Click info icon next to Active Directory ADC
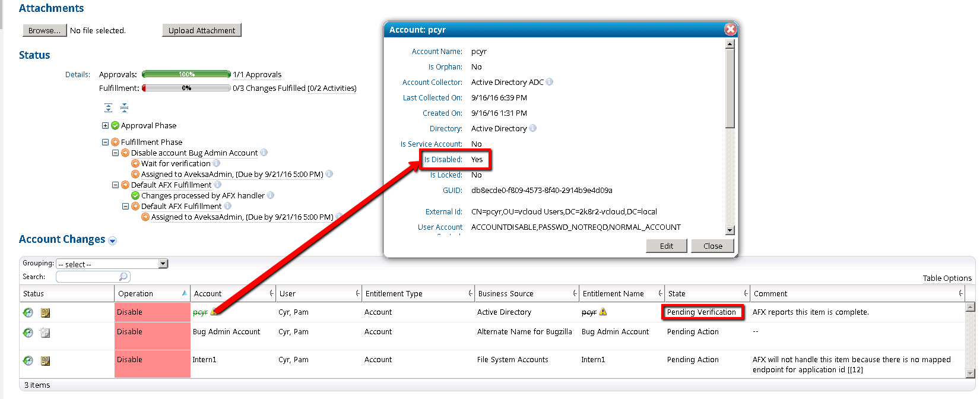Viewport: 980px width, 399px height. point(550,82)
